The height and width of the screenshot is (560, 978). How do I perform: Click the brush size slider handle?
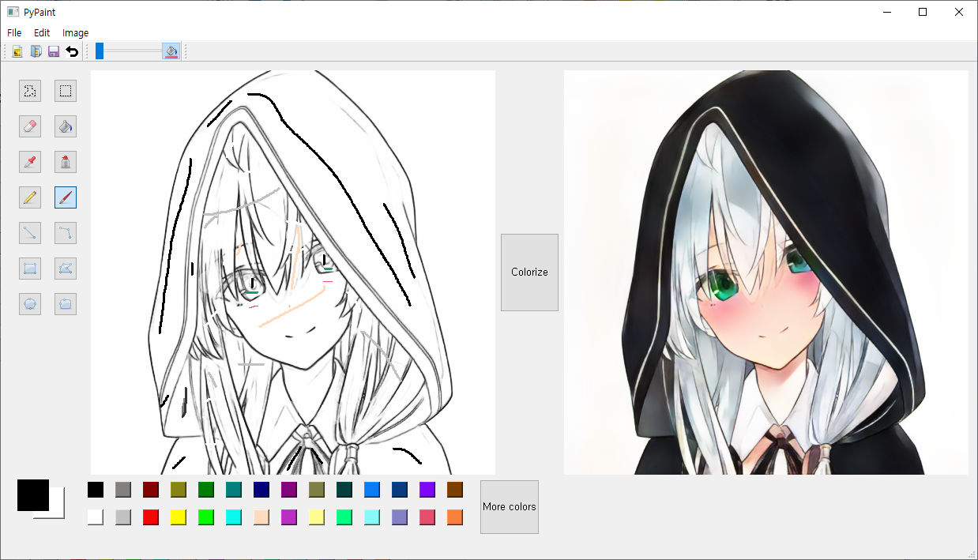pos(100,51)
